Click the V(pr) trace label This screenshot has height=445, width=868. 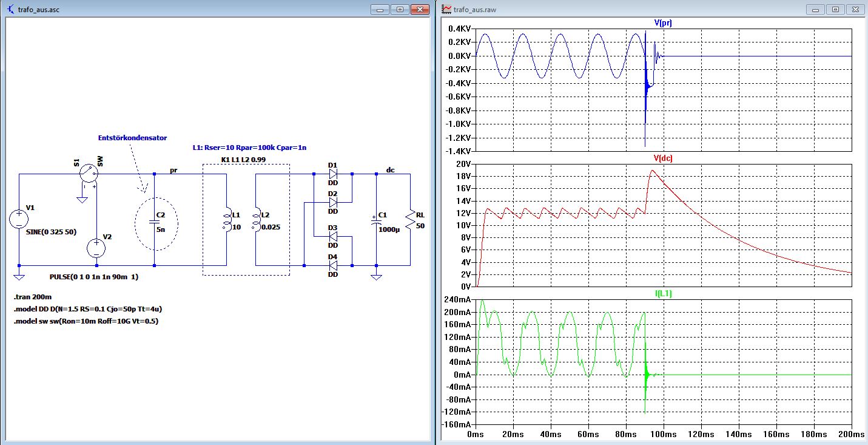pos(663,22)
